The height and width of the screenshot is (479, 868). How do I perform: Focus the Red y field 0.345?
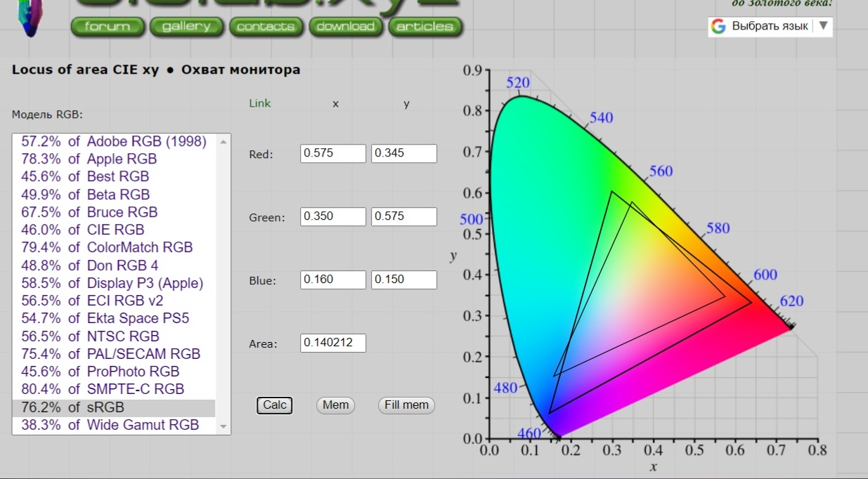[404, 154]
